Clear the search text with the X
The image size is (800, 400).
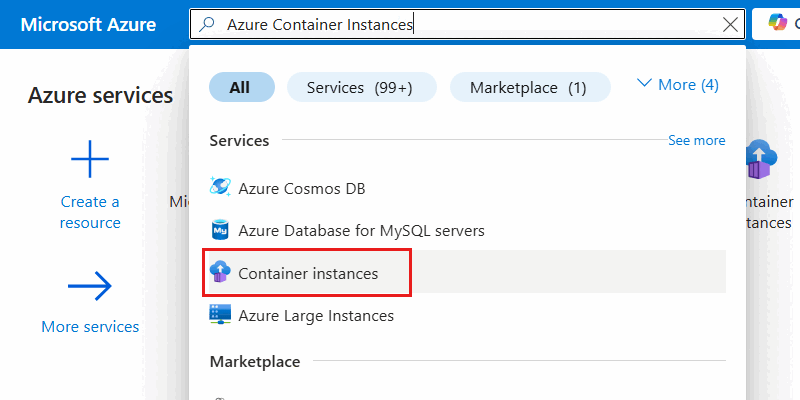coord(729,25)
